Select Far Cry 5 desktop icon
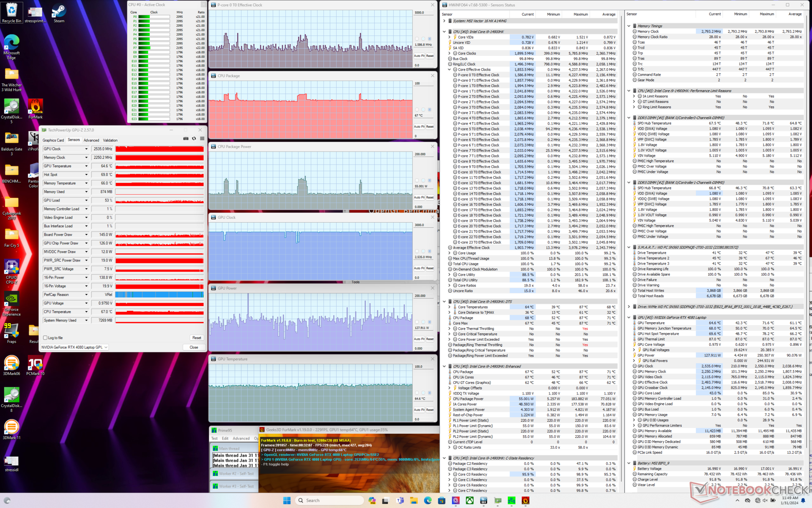This screenshot has width=812, height=508. click(x=11, y=238)
